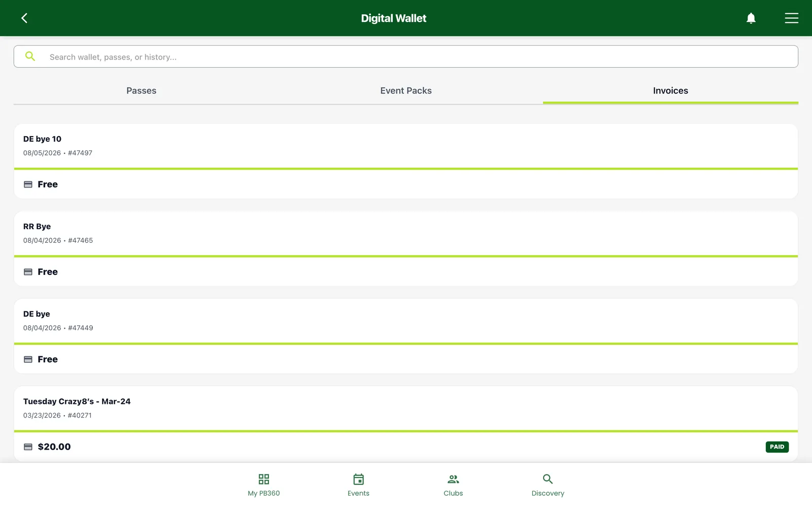
Task: Open My PB360 dashboard icon
Action: (264, 479)
